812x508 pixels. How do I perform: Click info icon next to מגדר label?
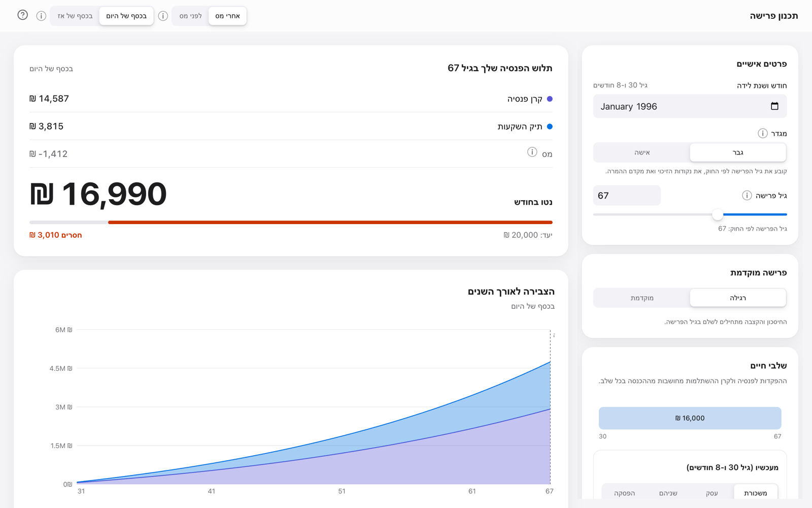pos(762,133)
